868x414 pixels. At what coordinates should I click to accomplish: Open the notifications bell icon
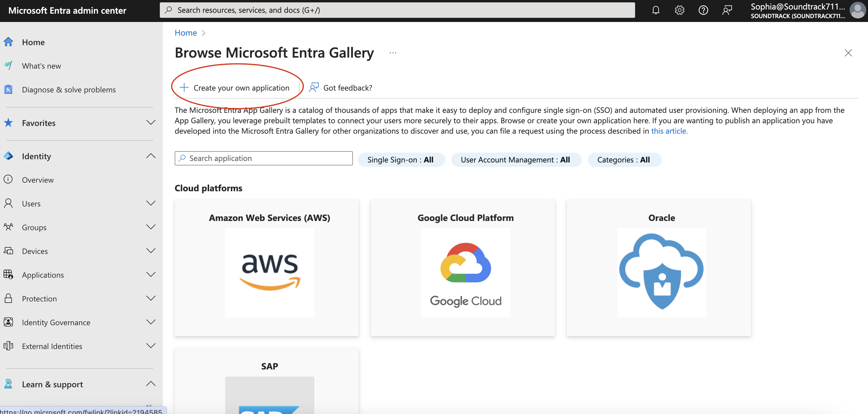(655, 10)
